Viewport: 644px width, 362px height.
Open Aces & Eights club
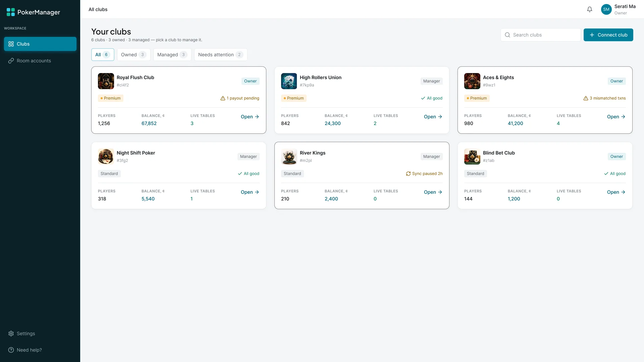[x=616, y=117]
